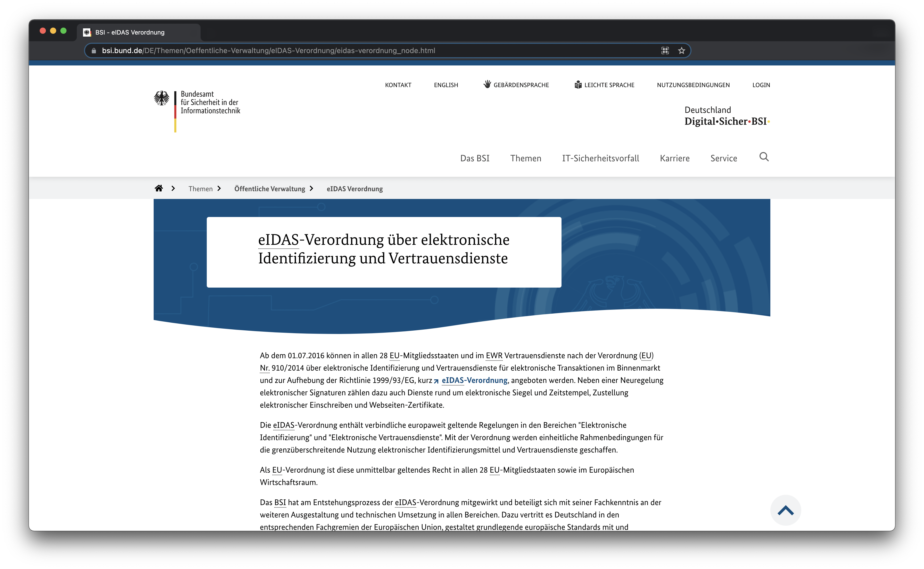Go to Öffentliche Verwaltung breadcrumb
The image size is (924, 569).
(x=269, y=189)
